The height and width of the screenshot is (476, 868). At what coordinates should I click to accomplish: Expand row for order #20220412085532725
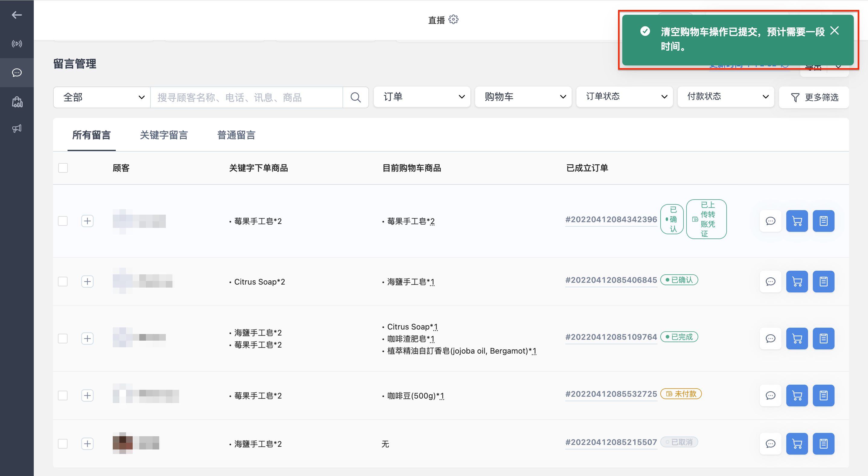pyautogui.click(x=87, y=396)
